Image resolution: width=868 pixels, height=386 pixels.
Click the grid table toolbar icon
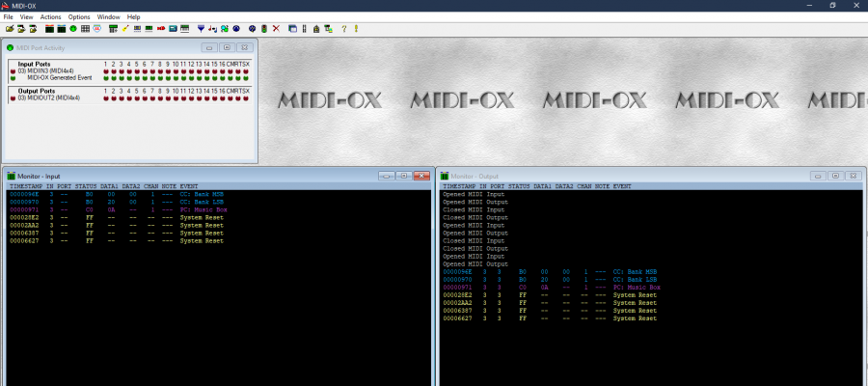coord(85,28)
